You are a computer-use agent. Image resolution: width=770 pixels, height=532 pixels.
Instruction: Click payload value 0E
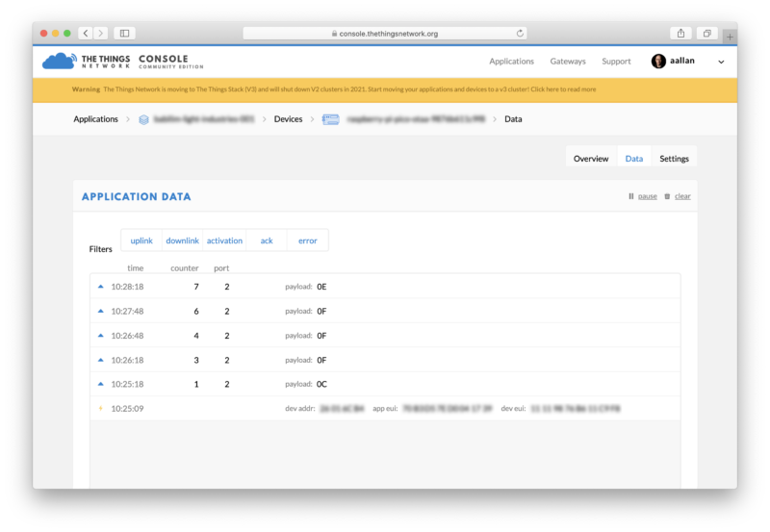tap(321, 287)
